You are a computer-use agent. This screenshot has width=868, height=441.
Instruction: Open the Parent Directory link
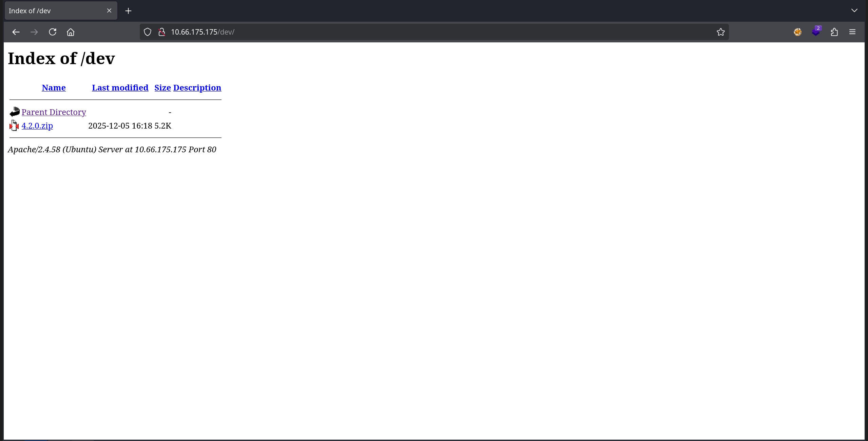coord(54,112)
